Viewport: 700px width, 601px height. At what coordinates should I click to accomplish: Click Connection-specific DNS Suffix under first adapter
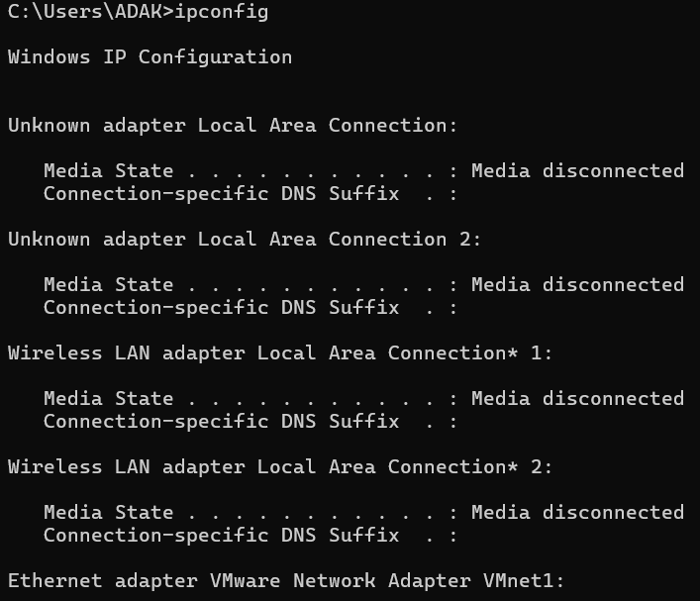(222, 194)
